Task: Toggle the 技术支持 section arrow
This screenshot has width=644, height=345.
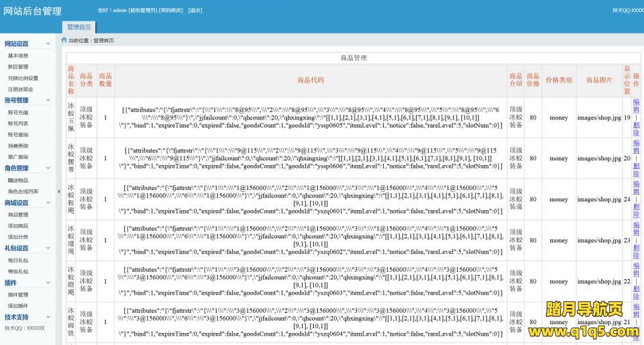Action: (x=48, y=317)
